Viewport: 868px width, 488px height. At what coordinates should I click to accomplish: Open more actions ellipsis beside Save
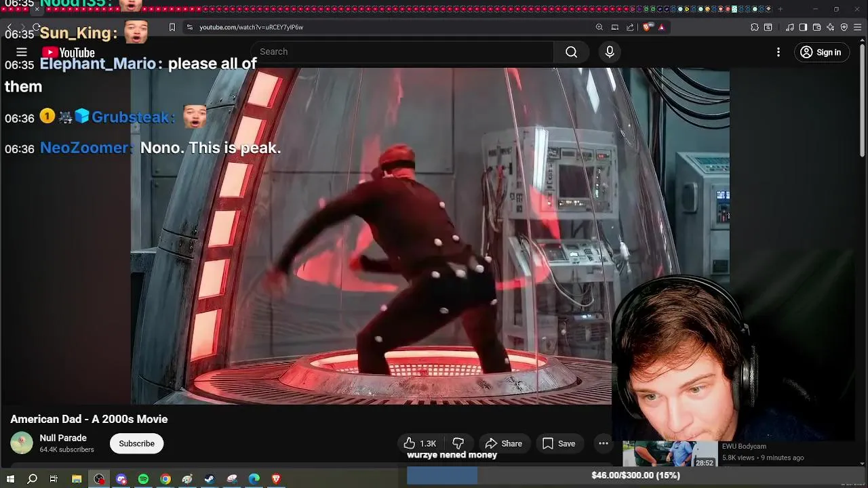pos(604,444)
